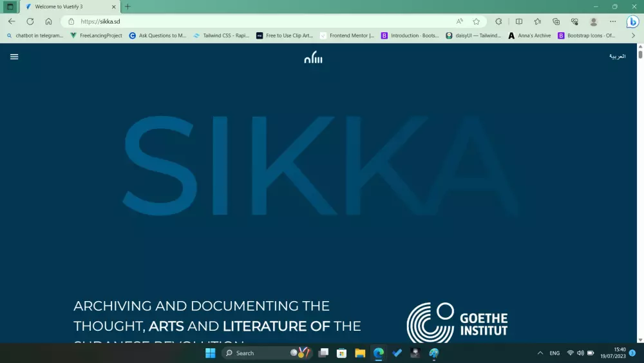644x363 pixels.
Task: Click the page vertical scrollbar thumb
Action: pyautogui.click(x=640, y=54)
